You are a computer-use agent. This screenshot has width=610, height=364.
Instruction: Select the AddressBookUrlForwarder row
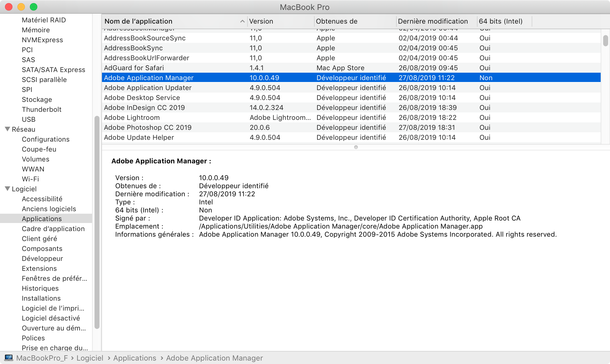point(351,58)
